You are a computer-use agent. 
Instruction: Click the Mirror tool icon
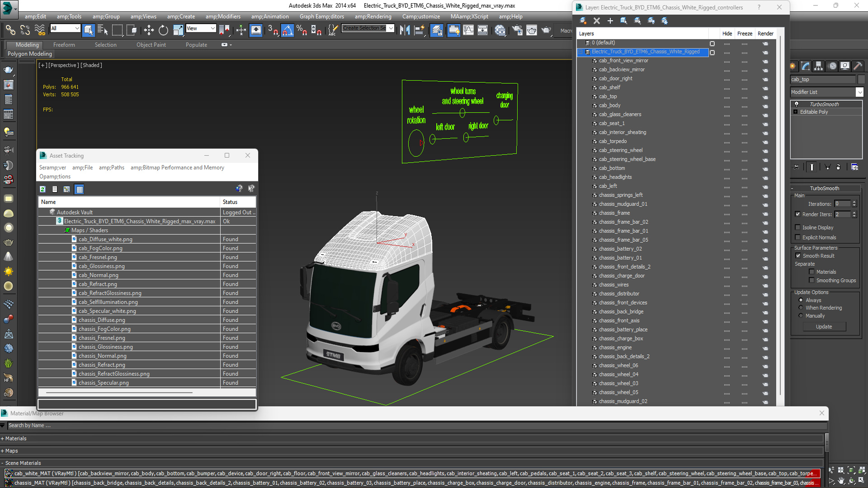pos(405,30)
